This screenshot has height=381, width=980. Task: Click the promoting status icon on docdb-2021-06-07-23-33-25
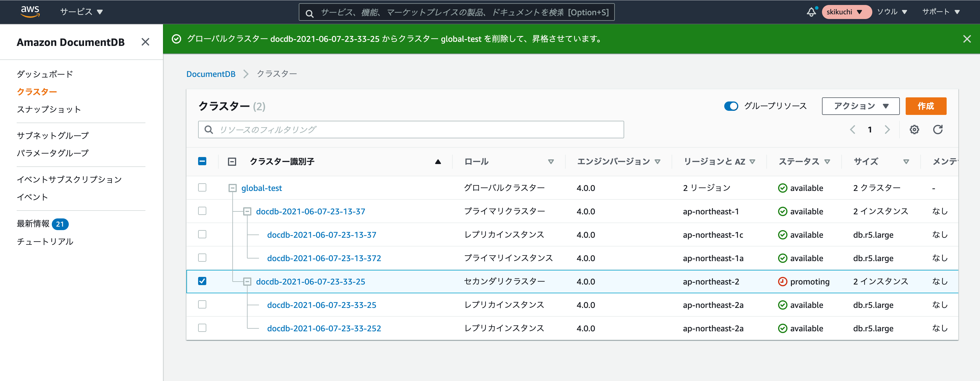coord(782,281)
